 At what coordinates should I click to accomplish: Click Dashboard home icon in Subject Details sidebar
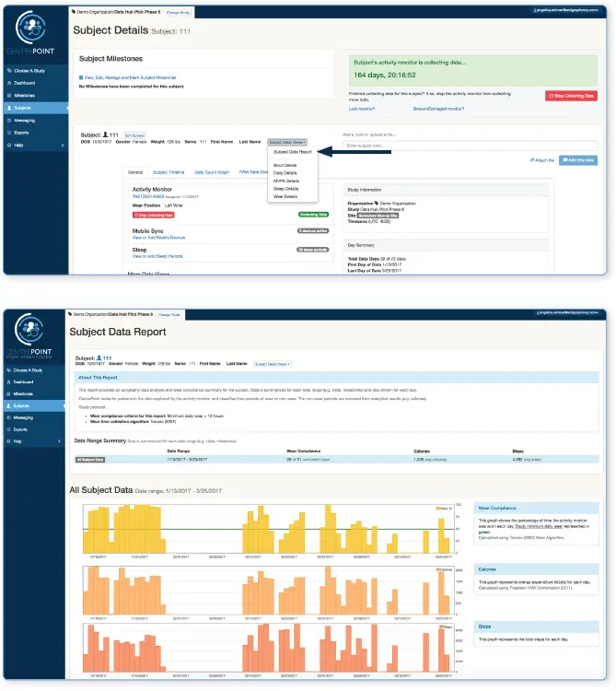point(9,83)
